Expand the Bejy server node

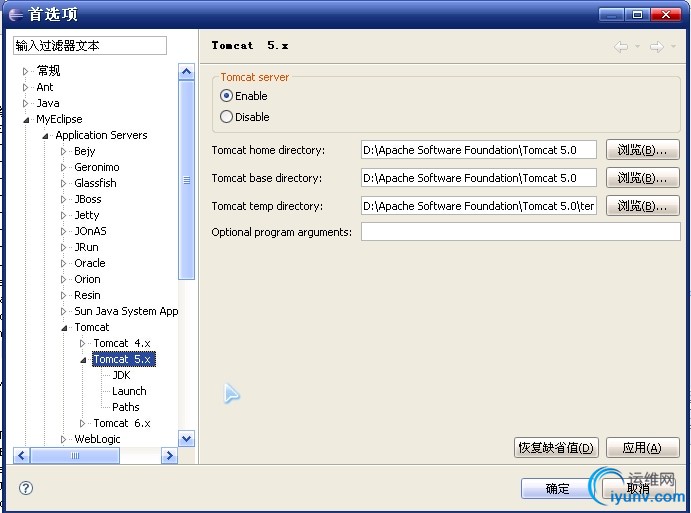(63, 152)
